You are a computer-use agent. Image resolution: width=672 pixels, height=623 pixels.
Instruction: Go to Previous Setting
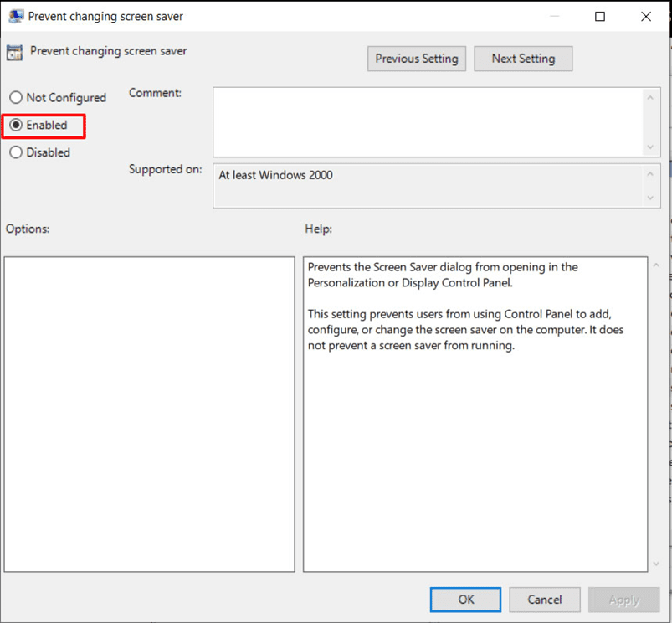pyautogui.click(x=416, y=59)
